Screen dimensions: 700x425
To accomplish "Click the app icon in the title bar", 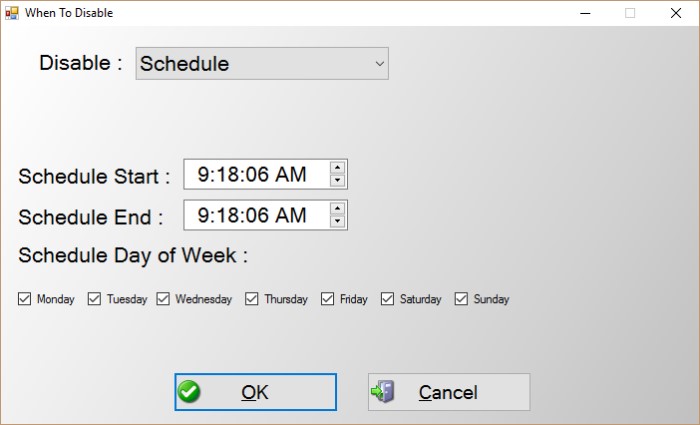I will click(10, 13).
